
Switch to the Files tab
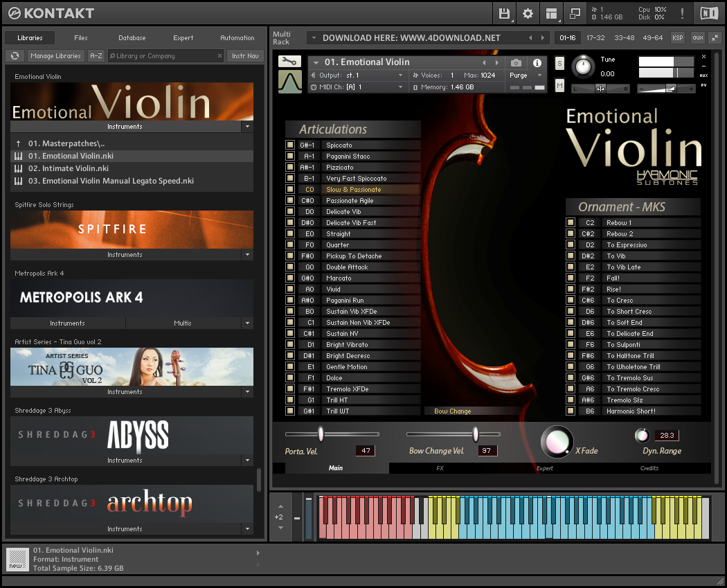(x=81, y=37)
